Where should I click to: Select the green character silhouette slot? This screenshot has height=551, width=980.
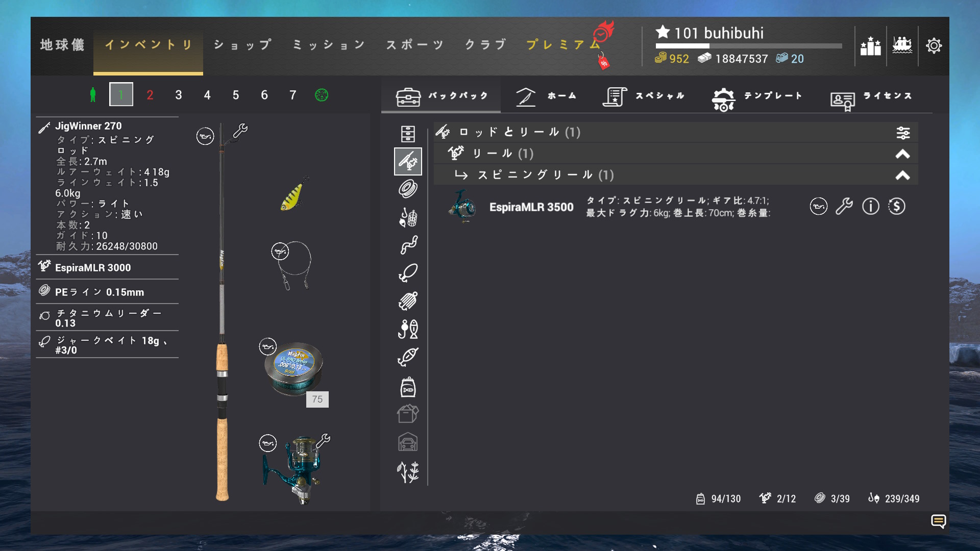click(x=93, y=95)
